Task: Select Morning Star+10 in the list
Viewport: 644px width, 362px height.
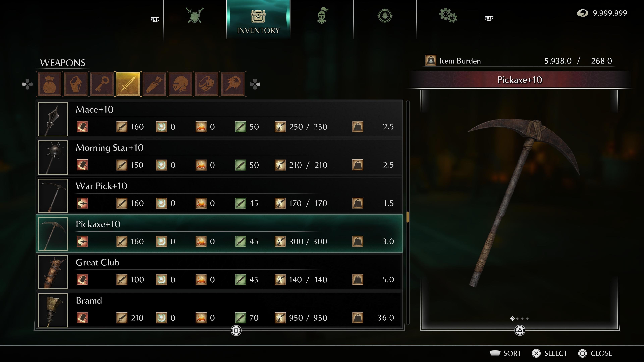Action: pos(220,157)
